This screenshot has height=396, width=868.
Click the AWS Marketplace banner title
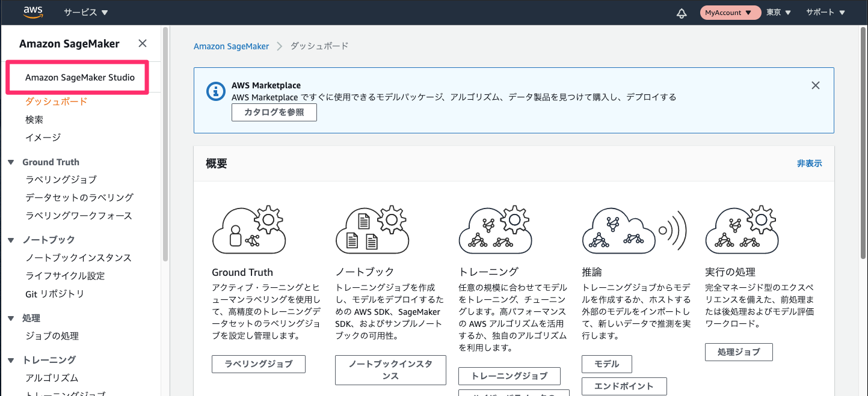click(x=266, y=85)
